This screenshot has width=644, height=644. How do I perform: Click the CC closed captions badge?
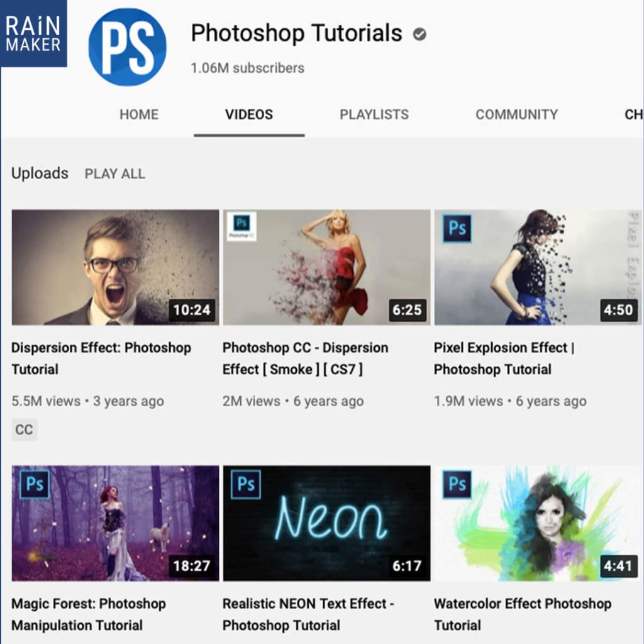[x=25, y=430]
